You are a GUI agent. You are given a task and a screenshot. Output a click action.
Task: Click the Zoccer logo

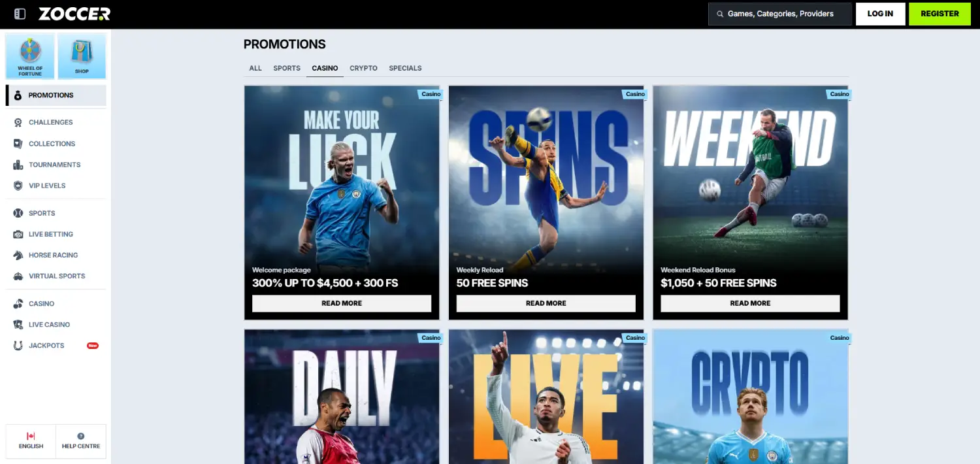click(74, 14)
